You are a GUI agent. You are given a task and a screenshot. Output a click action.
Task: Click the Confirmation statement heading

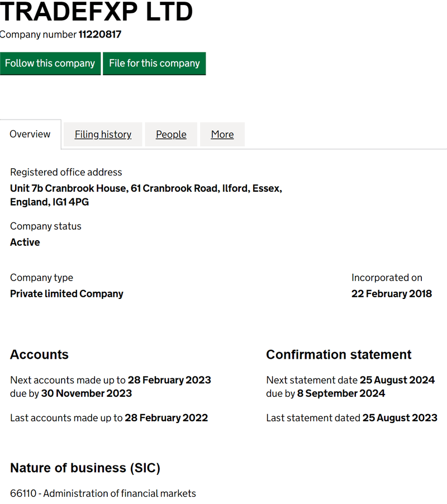click(339, 355)
